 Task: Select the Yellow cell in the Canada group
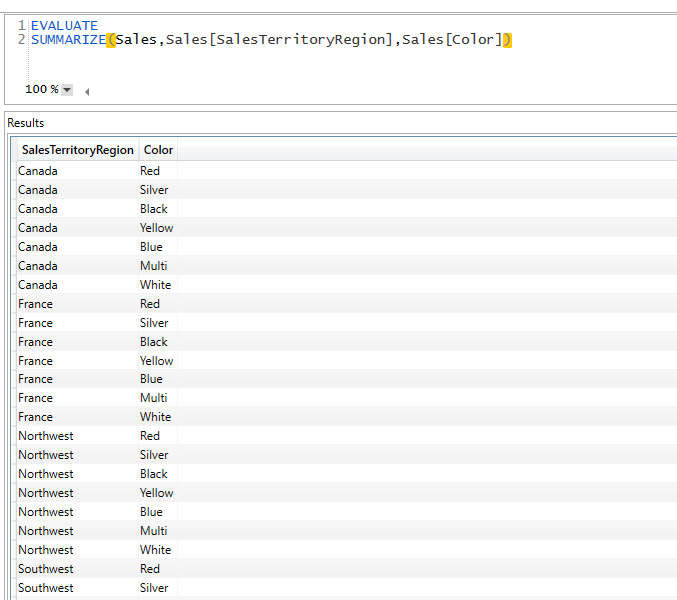[158, 228]
